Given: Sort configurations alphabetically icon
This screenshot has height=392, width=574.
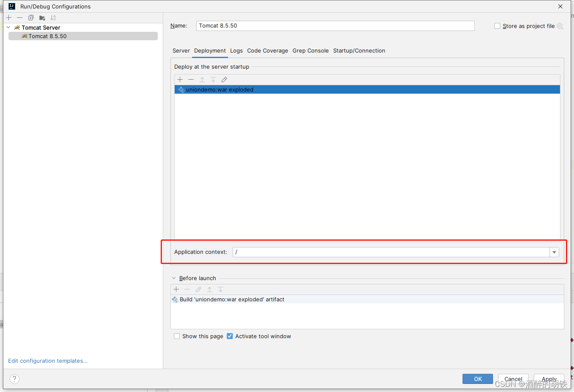Looking at the screenshot, I should pos(53,18).
